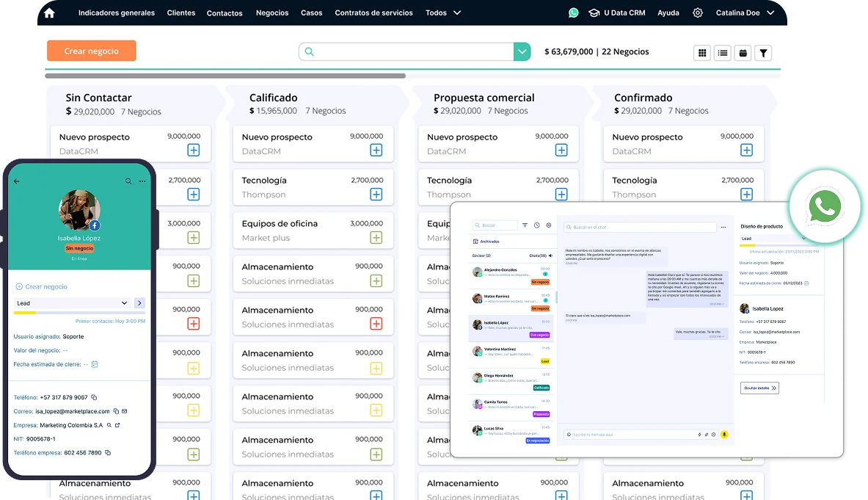The width and height of the screenshot is (868, 500).
Task: Open the WhatsApp icon in the top bar
Action: point(572,12)
